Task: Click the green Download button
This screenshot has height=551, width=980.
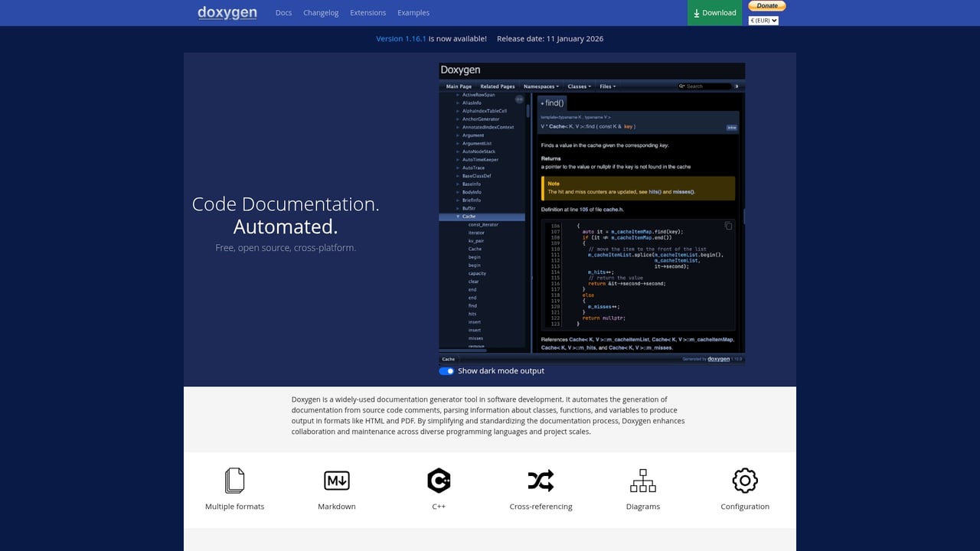Action: click(714, 13)
